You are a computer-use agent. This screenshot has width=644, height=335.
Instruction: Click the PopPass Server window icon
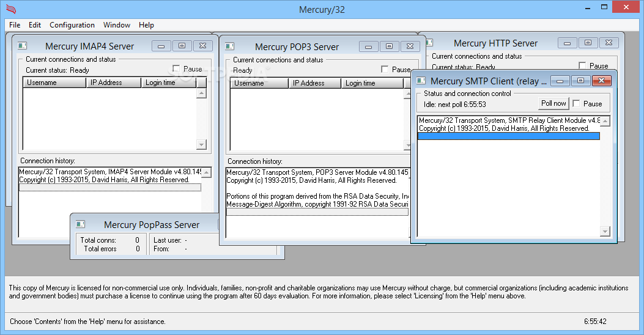click(81, 224)
